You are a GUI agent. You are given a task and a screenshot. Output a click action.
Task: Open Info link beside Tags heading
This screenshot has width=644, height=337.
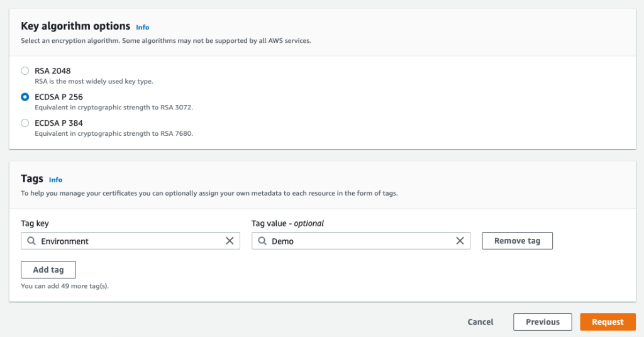[x=56, y=180]
